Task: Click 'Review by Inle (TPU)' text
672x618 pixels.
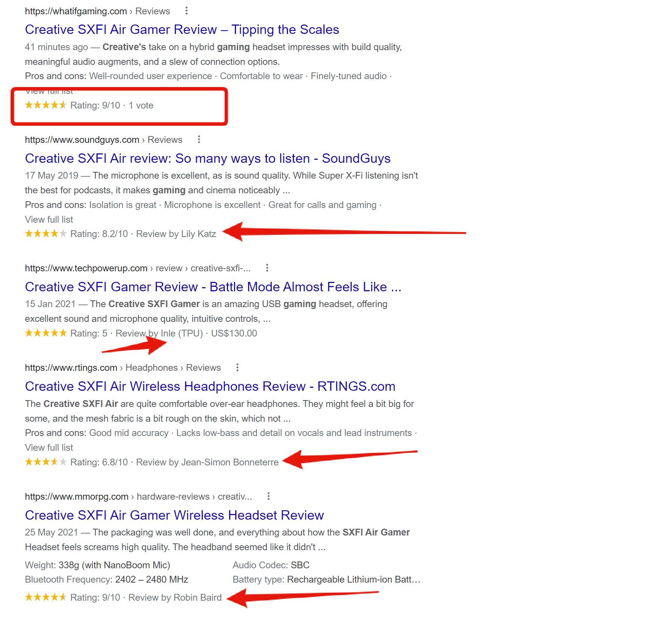Action: tap(159, 333)
